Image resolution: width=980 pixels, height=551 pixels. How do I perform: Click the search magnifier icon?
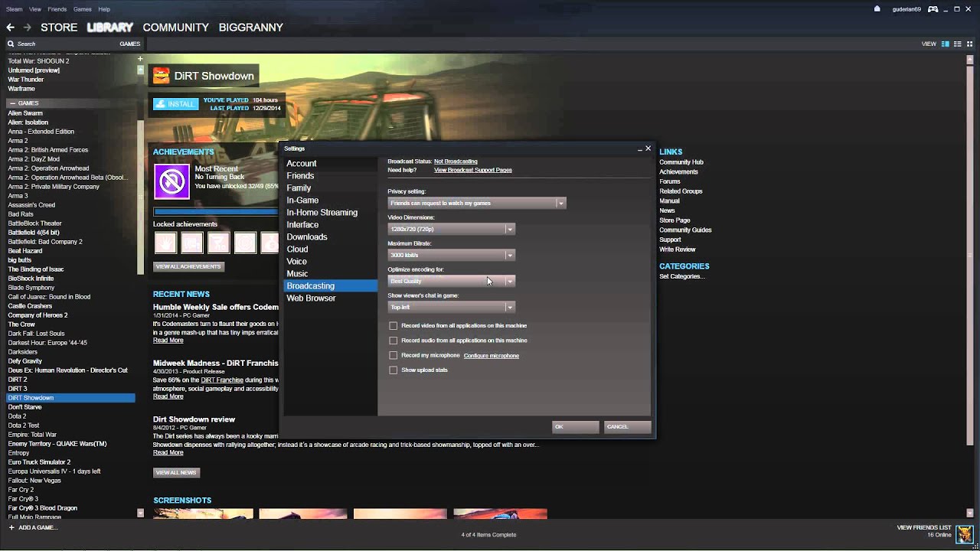pos(11,44)
